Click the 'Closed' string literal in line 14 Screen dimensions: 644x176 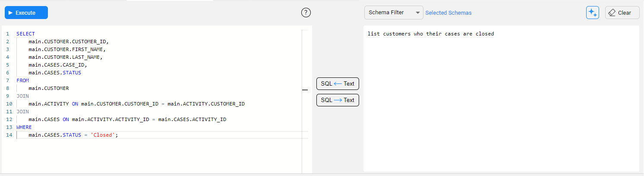pos(103,135)
